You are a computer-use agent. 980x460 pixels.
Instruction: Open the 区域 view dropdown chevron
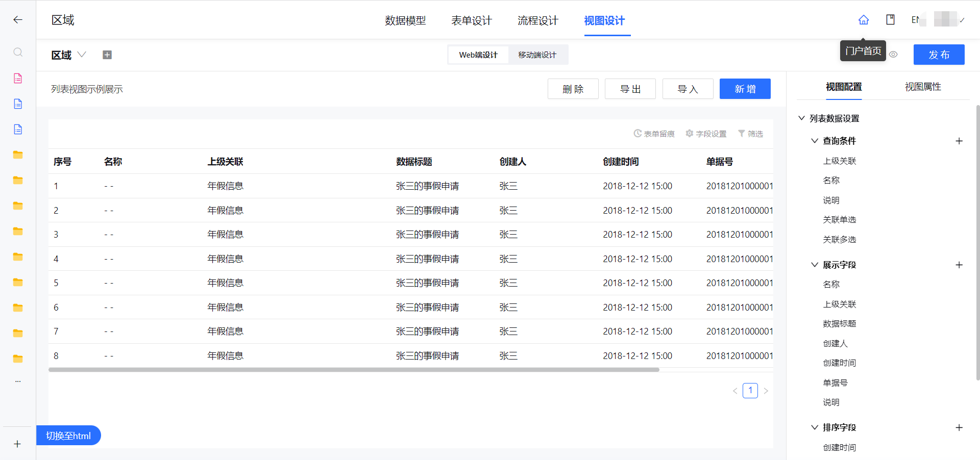click(x=82, y=55)
